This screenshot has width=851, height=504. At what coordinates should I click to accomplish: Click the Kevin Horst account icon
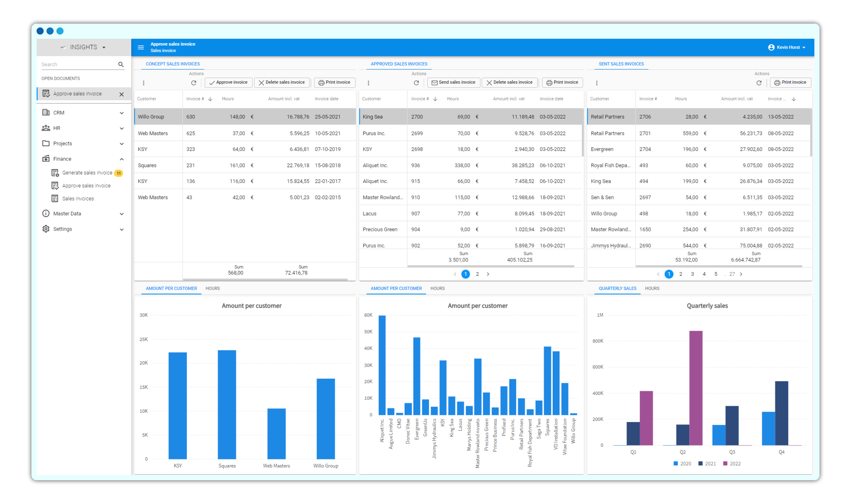pyautogui.click(x=771, y=47)
